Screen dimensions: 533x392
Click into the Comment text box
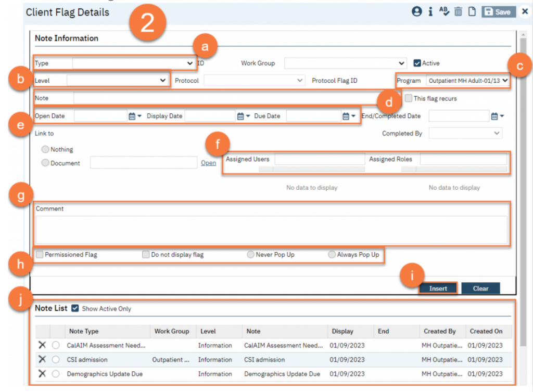pyautogui.click(x=271, y=230)
